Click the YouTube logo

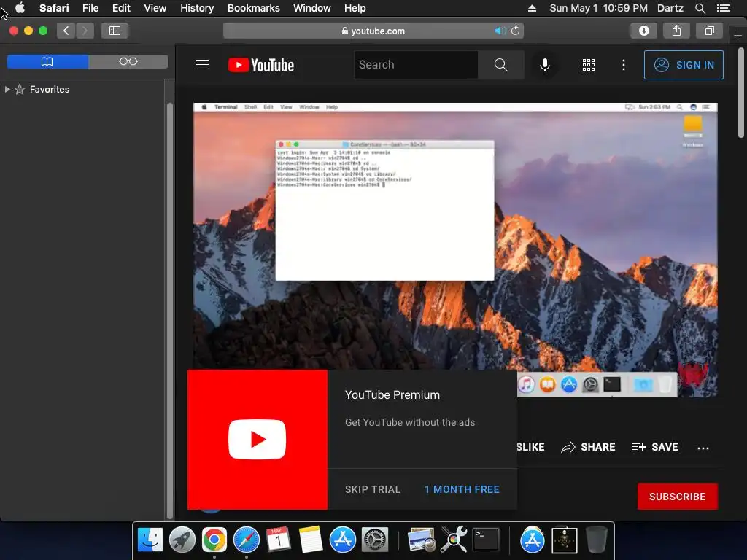261,65
